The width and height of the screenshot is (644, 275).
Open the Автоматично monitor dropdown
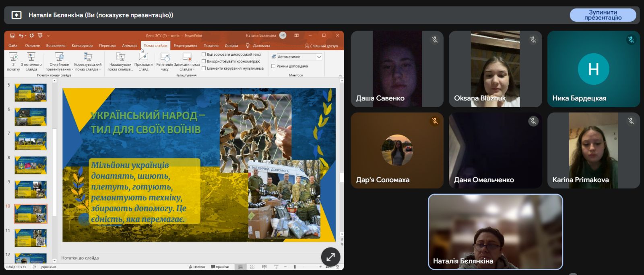click(x=319, y=57)
